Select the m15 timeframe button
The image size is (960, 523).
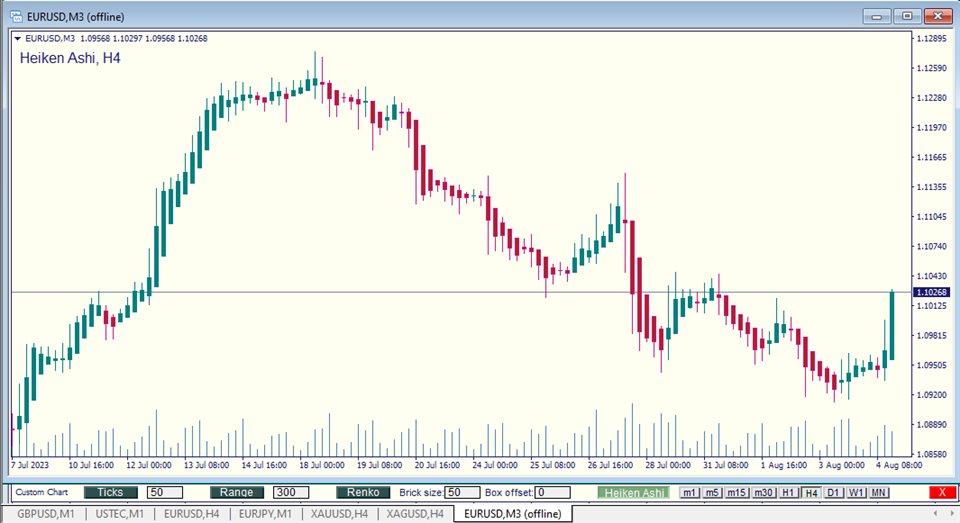[737, 493]
